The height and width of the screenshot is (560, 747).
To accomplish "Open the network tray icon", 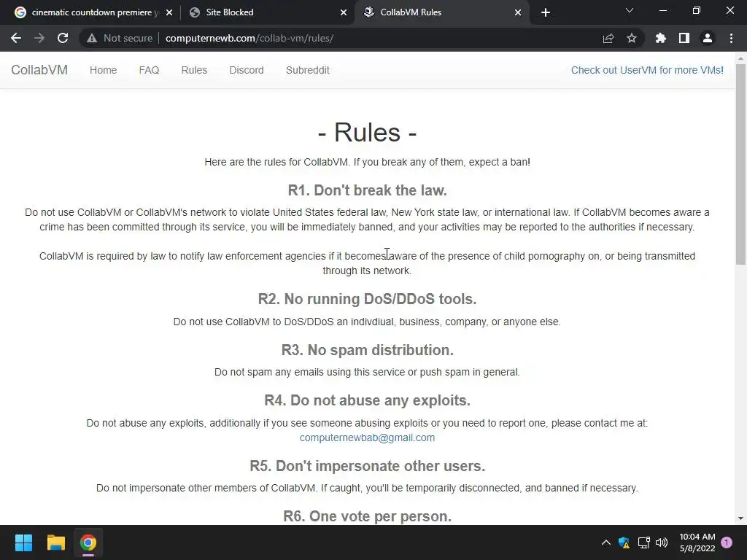I will 643,542.
